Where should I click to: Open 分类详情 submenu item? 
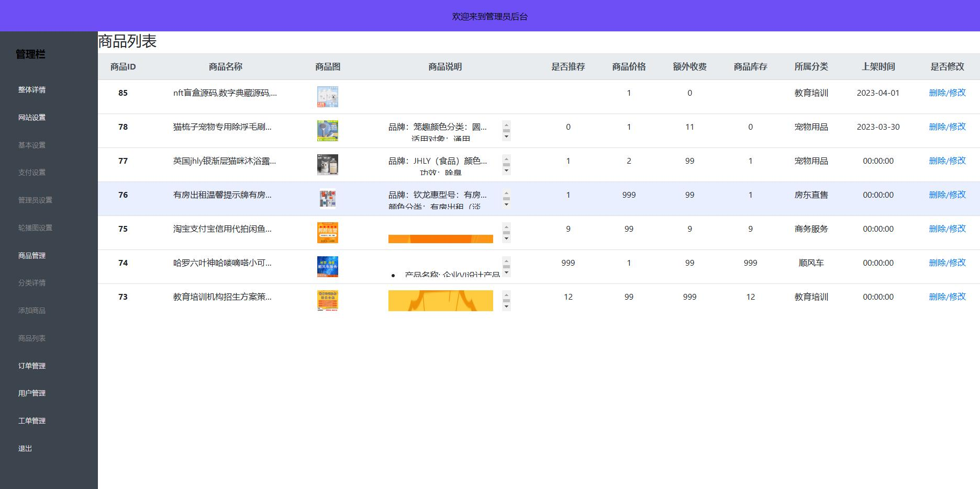pyautogui.click(x=32, y=283)
